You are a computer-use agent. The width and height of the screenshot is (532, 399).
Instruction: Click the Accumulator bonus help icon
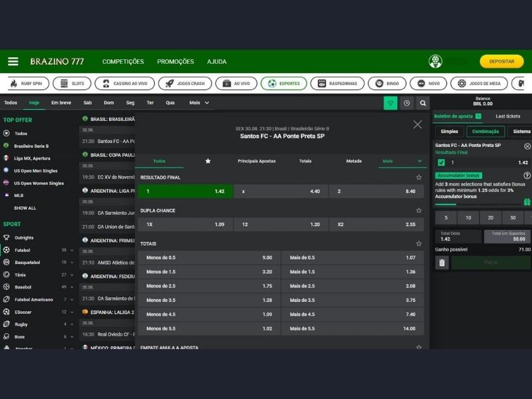point(527,176)
